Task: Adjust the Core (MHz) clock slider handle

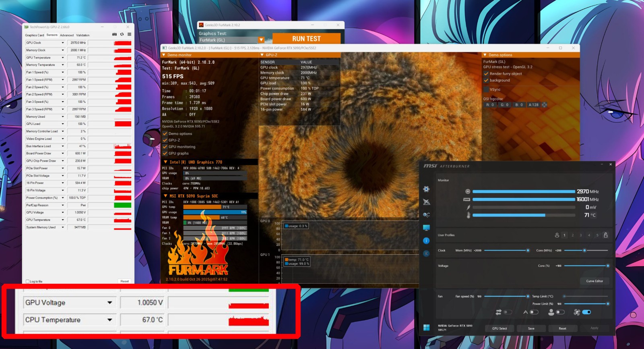Action: (x=584, y=250)
